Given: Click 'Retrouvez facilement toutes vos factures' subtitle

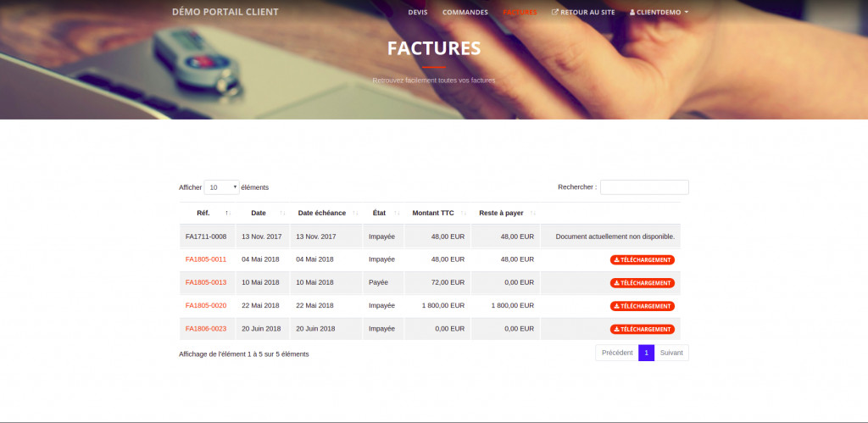Looking at the screenshot, I should click(x=434, y=81).
